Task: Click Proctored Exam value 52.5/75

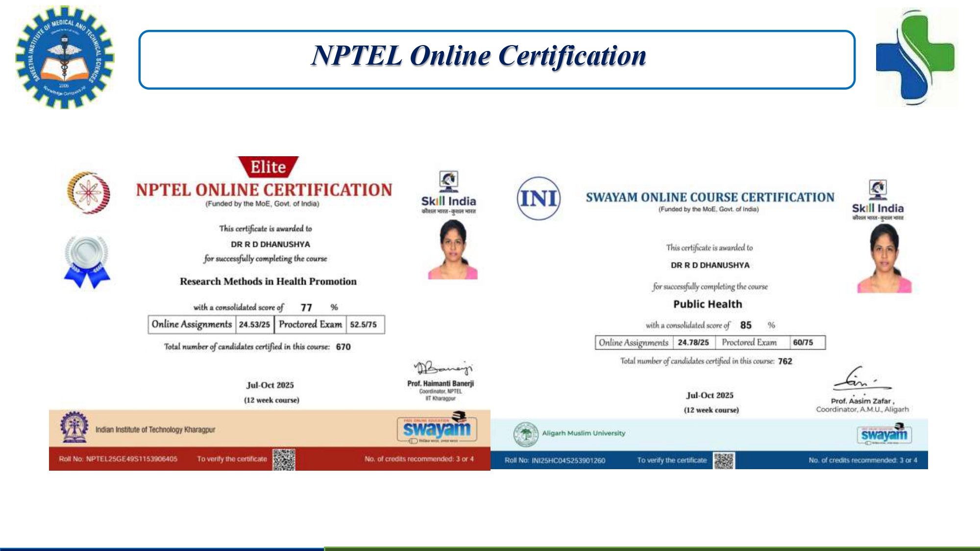Action: (363, 325)
